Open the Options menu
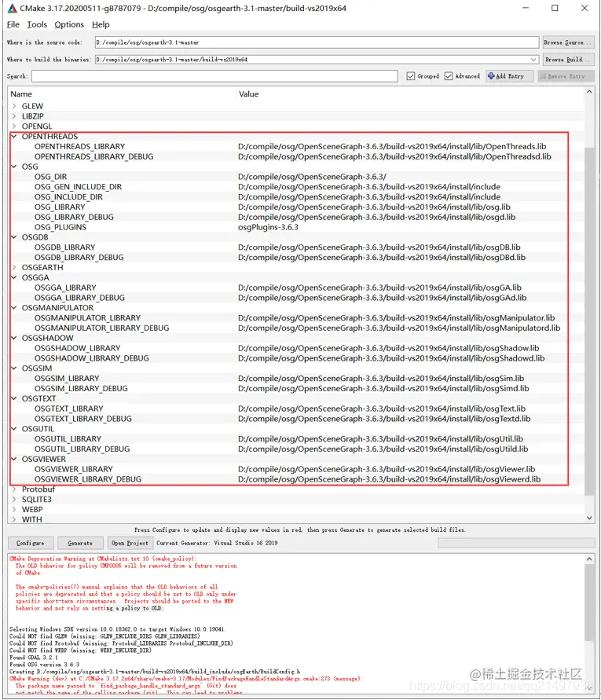This screenshot has width=601, height=700. [69, 24]
